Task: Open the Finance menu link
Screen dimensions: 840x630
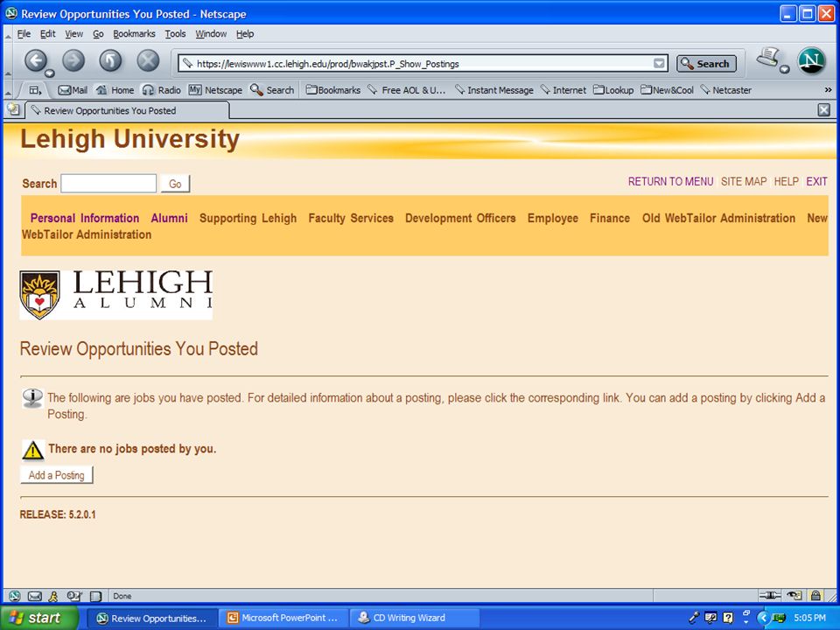Action: pyautogui.click(x=610, y=218)
